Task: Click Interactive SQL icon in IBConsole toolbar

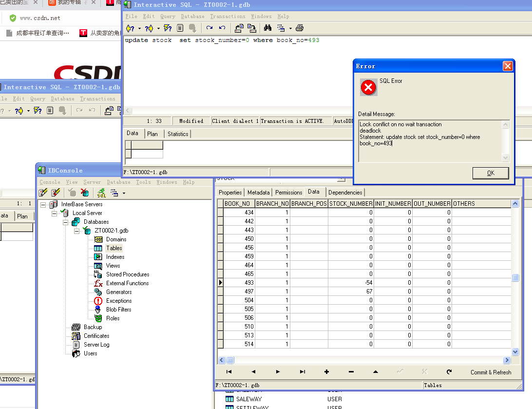Action: [101, 193]
